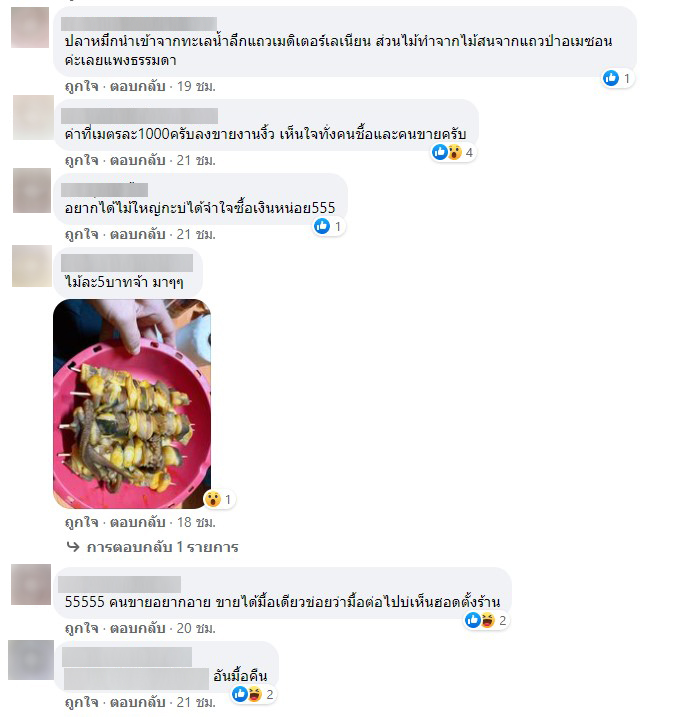Open 18 ชม. timestamp under photo
This screenshot has height=717, width=676.
click(196, 522)
